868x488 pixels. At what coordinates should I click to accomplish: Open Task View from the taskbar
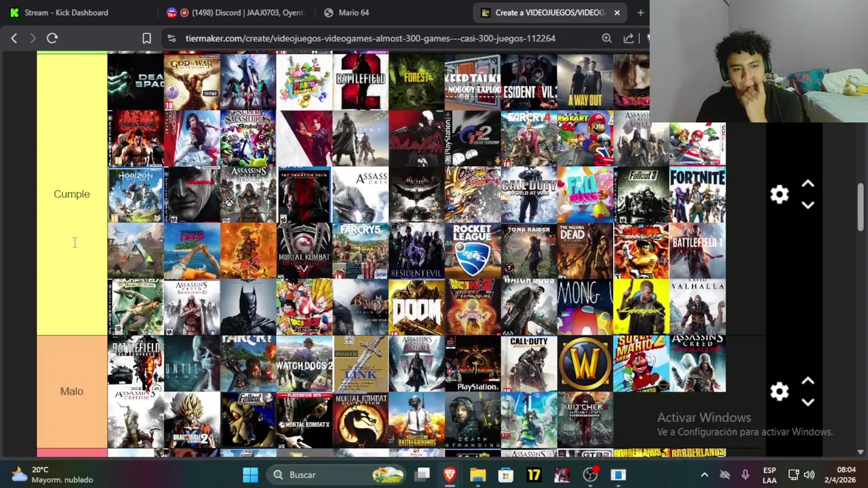pyautogui.click(x=422, y=475)
